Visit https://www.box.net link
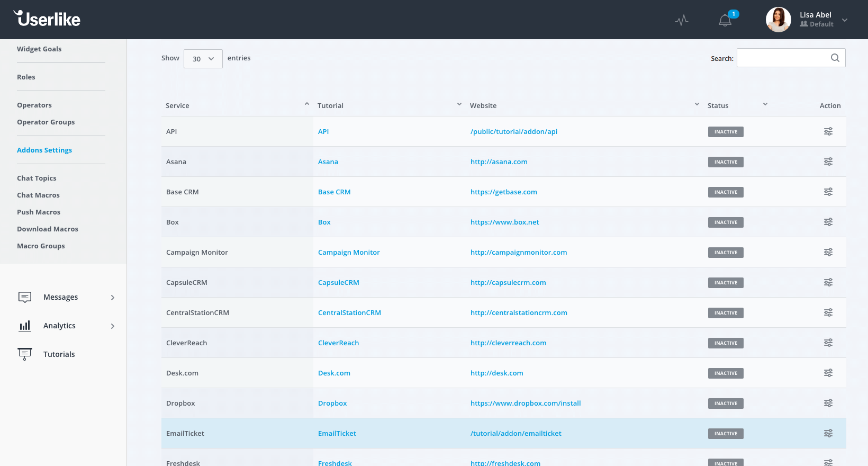 click(x=505, y=222)
